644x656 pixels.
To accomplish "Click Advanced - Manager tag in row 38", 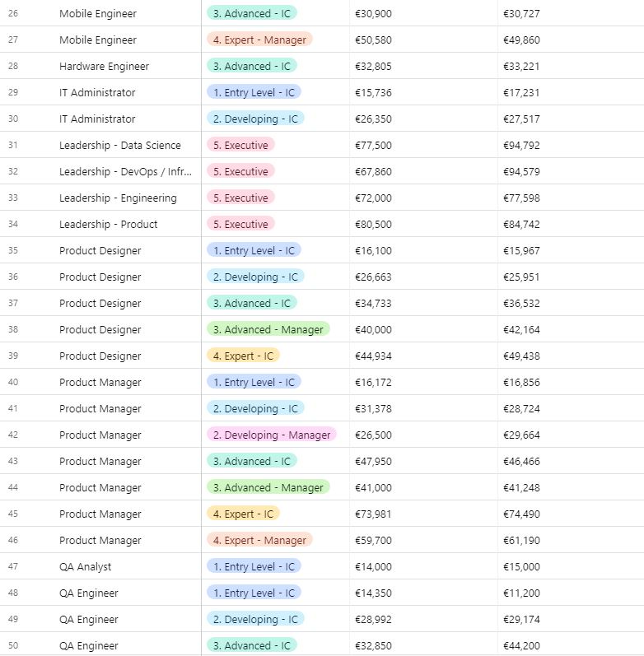I will pos(268,330).
